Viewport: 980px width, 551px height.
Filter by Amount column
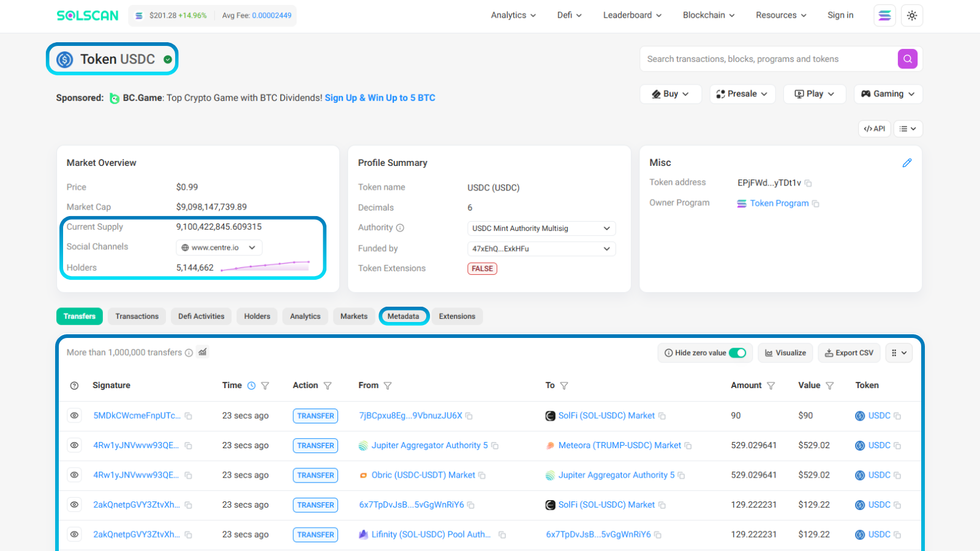point(771,386)
